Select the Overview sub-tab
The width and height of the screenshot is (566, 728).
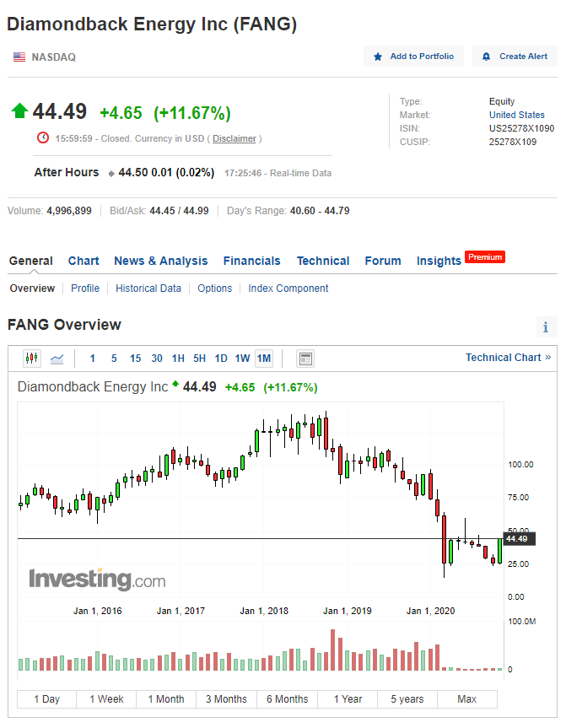pos(32,289)
